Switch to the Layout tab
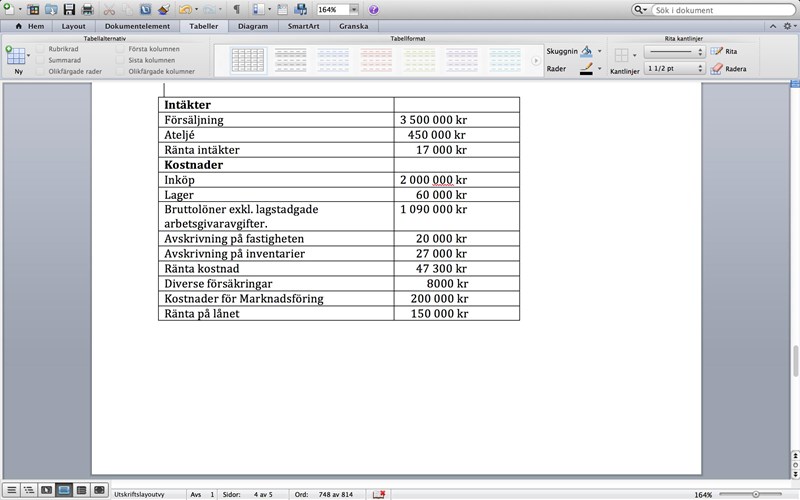 pyautogui.click(x=73, y=26)
